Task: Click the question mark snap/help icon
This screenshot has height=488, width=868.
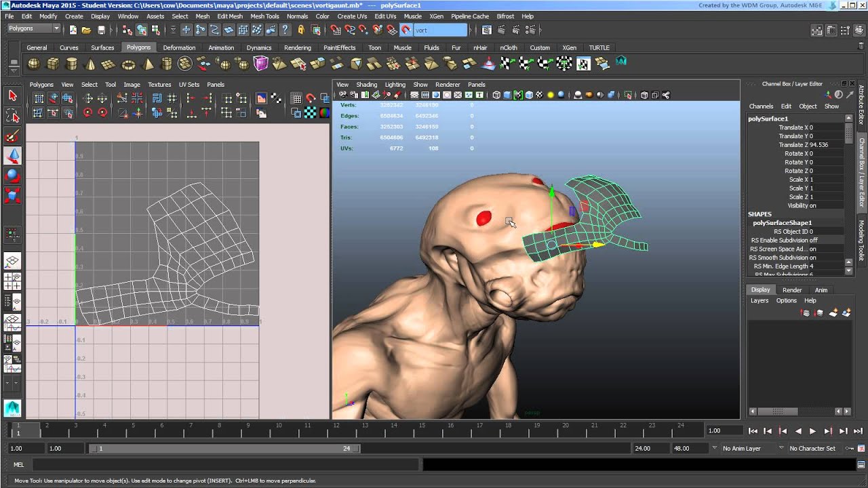Action: coord(285,30)
